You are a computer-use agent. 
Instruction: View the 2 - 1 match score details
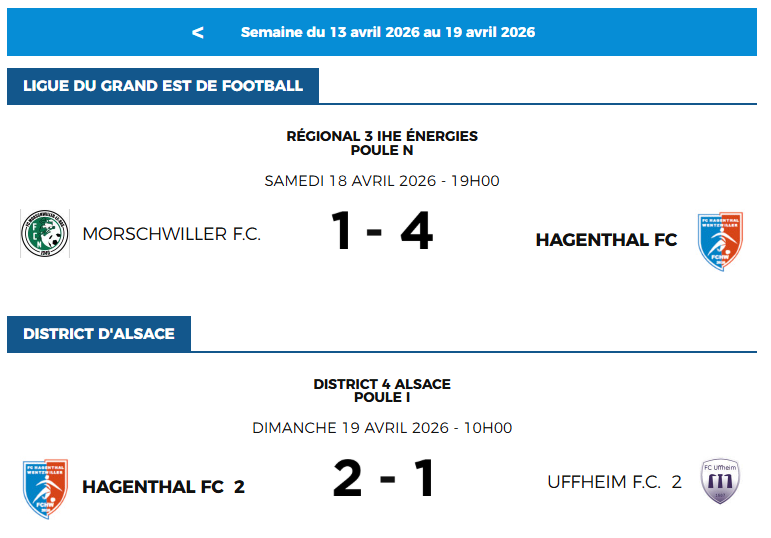tap(384, 480)
